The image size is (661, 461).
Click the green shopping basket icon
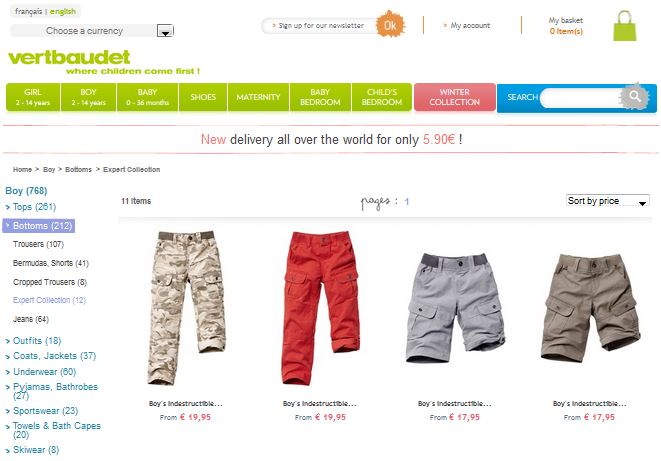pos(625,26)
